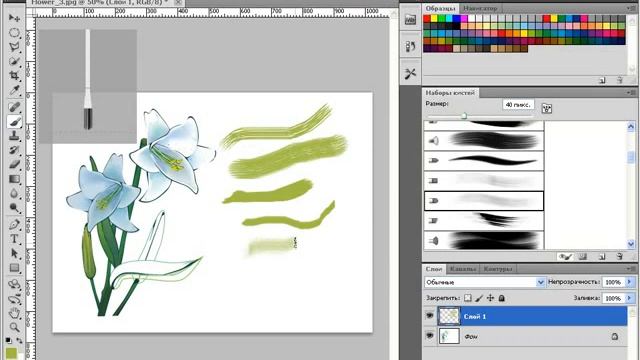Select the 3D Orbit camera tool
Viewport: 640px width, 360px height.
[14, 299]
